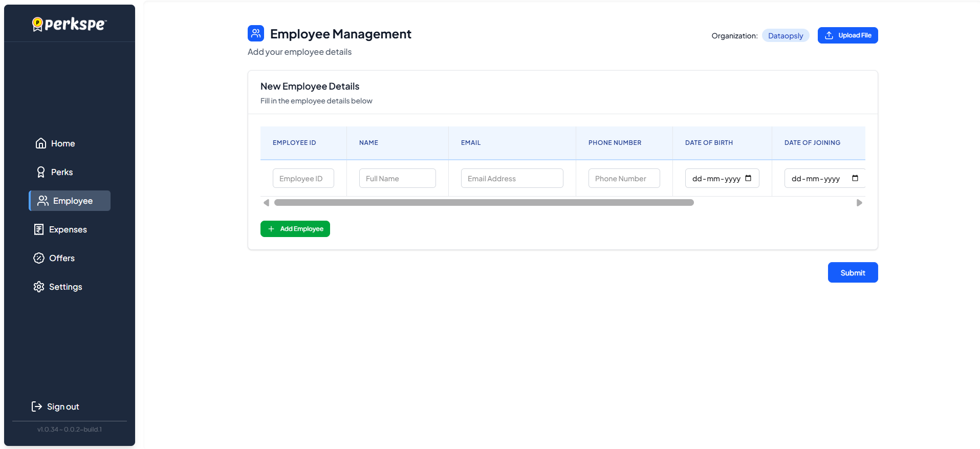Click the Dataopsly organization badge
The width and height of the screenshot is (980, 449).
coord(785,36)
